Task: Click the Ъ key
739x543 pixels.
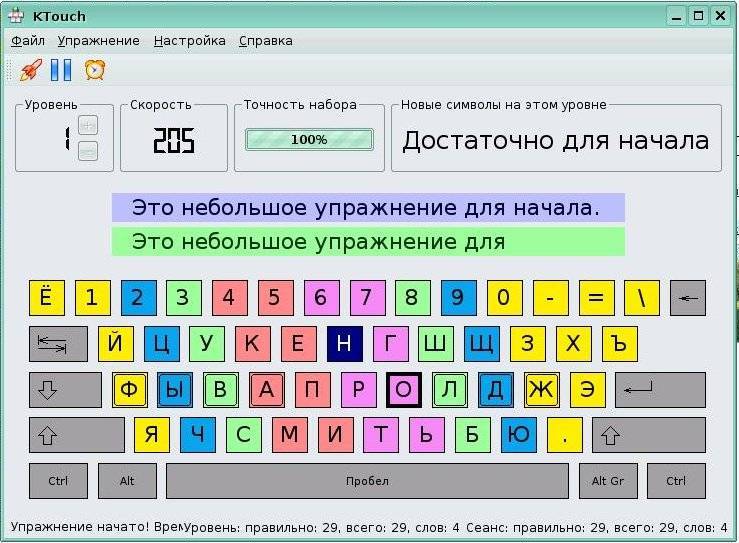Action: (x=620, y=344)
